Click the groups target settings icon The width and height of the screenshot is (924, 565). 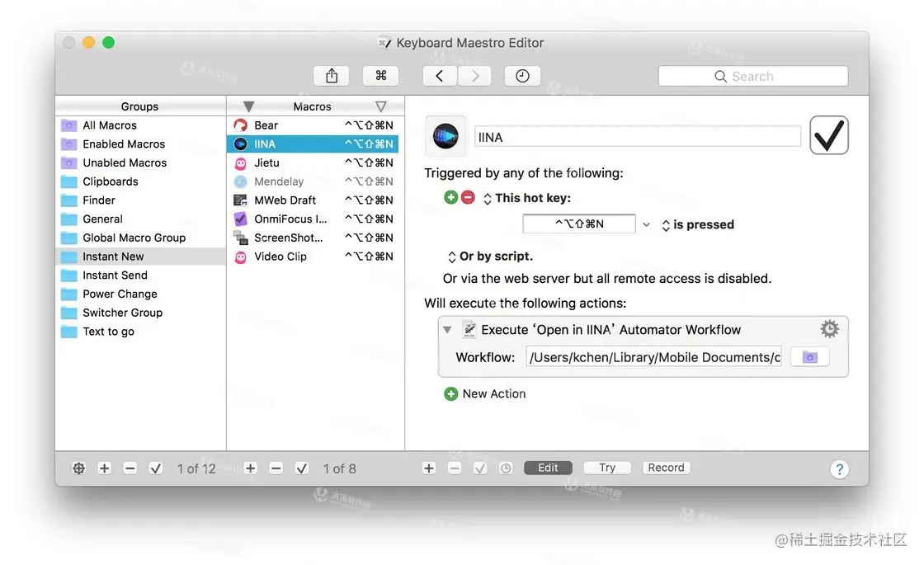78,468
